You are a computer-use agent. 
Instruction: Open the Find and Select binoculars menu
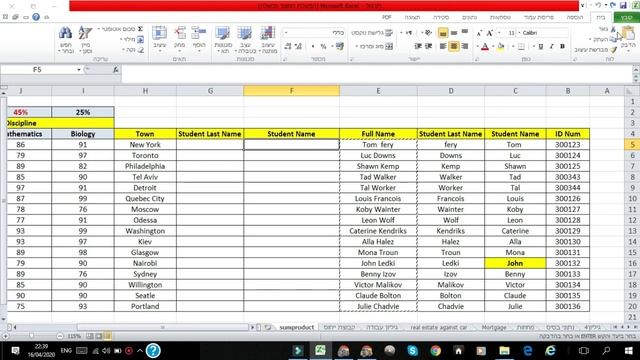click(65, 39)
